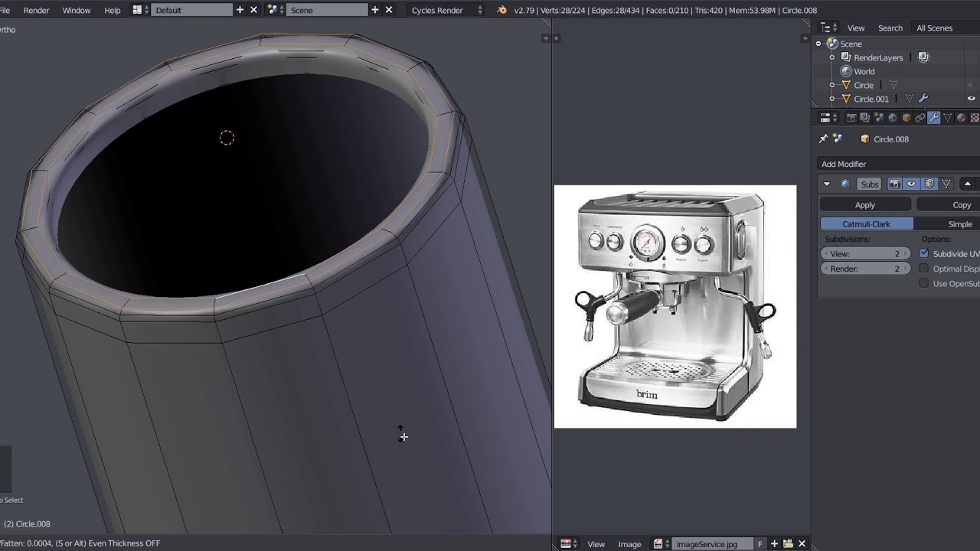The width and height of the screenshot is (980, 551).
Task: Open the Window menu
Action: click(x=76, y=10)
